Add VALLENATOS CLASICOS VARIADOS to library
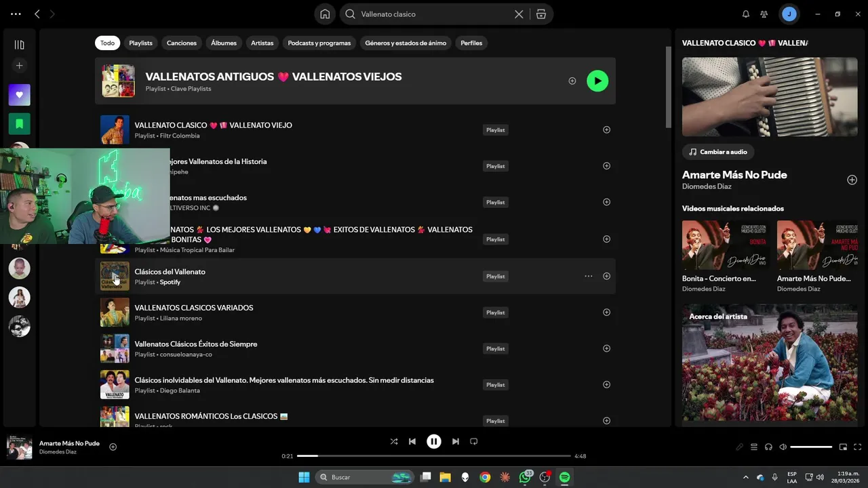The image size is (868, 488). click(x=606, y=312)
